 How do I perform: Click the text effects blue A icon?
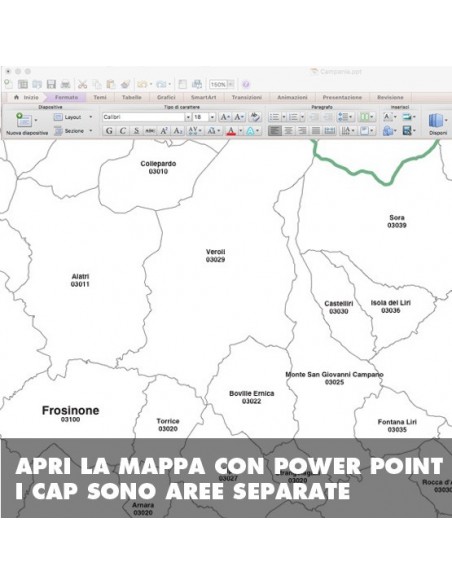[250, 131]
